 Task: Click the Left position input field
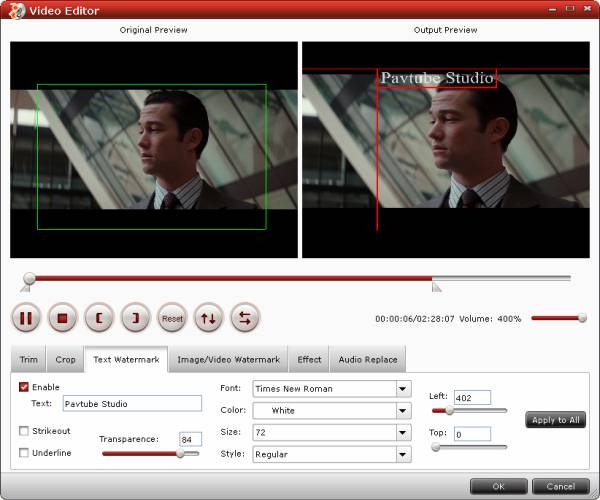[x=472, y=397]
